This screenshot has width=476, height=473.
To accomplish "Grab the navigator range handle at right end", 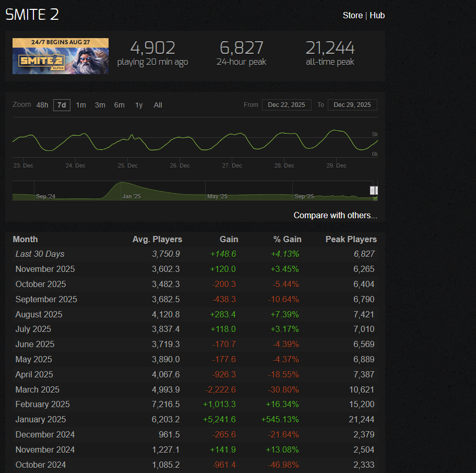I will [x=376, y=191].
